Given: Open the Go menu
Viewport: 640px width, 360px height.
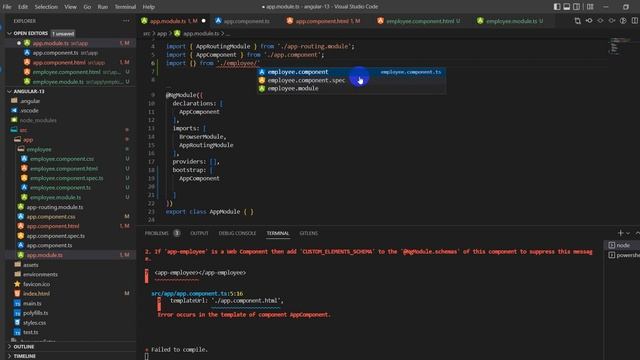Looking at the screenshot, I should [87, 7].
